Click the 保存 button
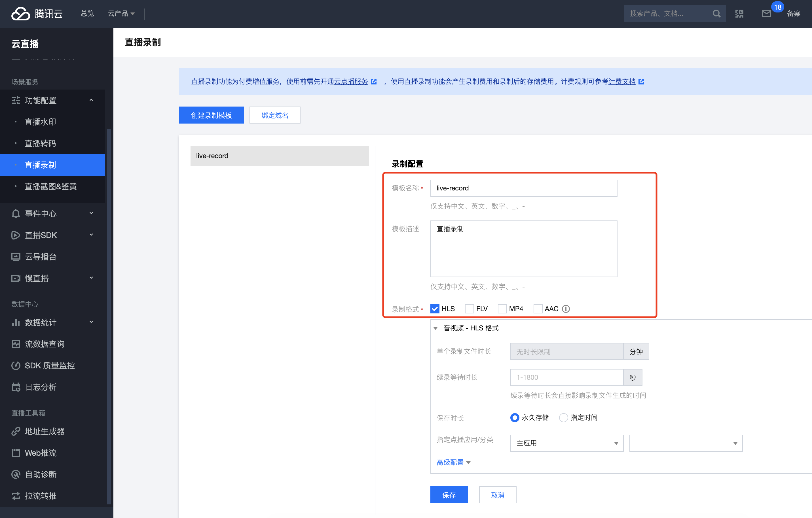This screenshot has width=812, height=518. (449, 495)
